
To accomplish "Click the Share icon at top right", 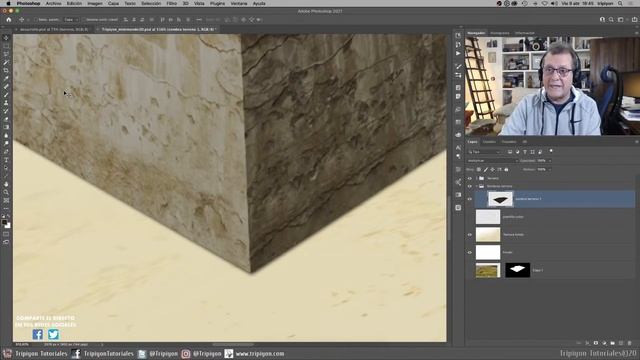I will (x=634, y=20).
